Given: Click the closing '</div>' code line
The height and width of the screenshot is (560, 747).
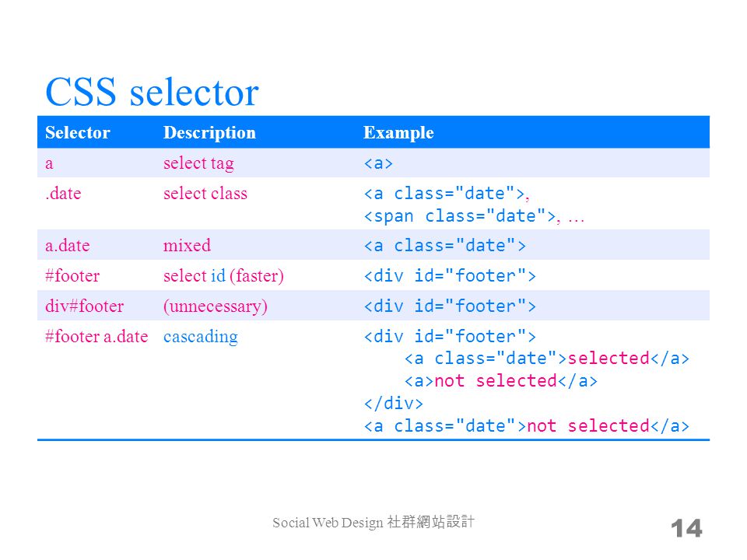Looking at the screenshot, I should click(x=394, y=404).
